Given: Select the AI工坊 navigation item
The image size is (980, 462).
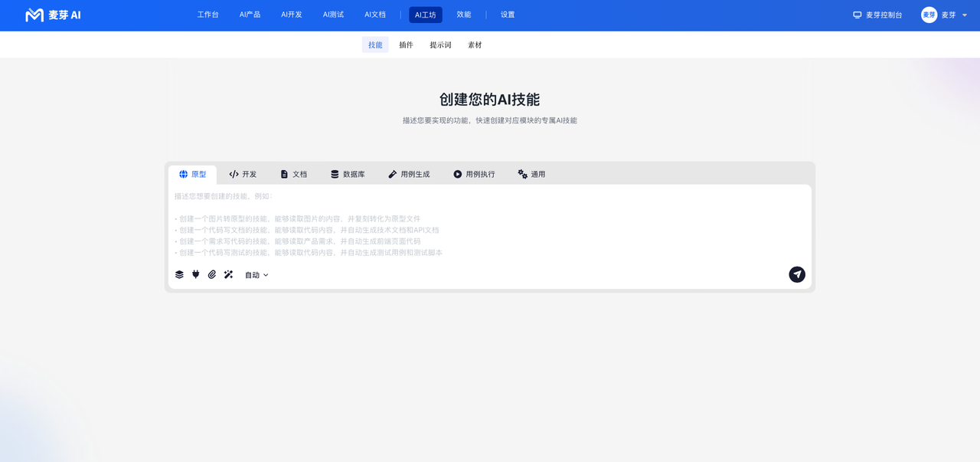Looking at the screenshot, I should (426, 15).
